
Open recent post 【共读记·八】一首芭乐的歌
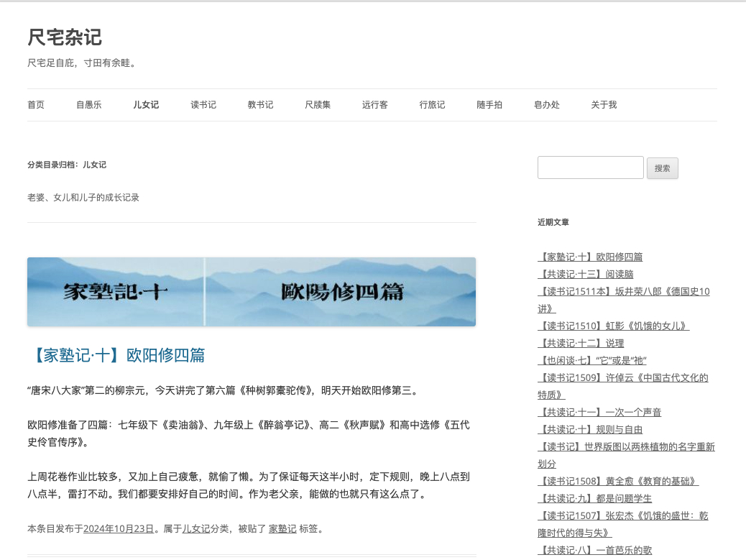click(x=594, y=550)
